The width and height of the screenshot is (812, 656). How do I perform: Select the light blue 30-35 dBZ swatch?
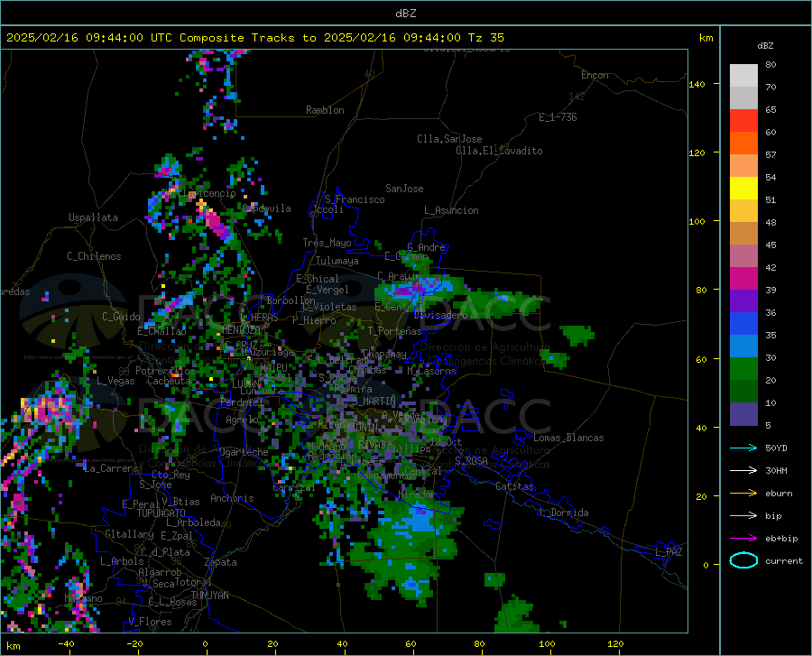[743, 346]
